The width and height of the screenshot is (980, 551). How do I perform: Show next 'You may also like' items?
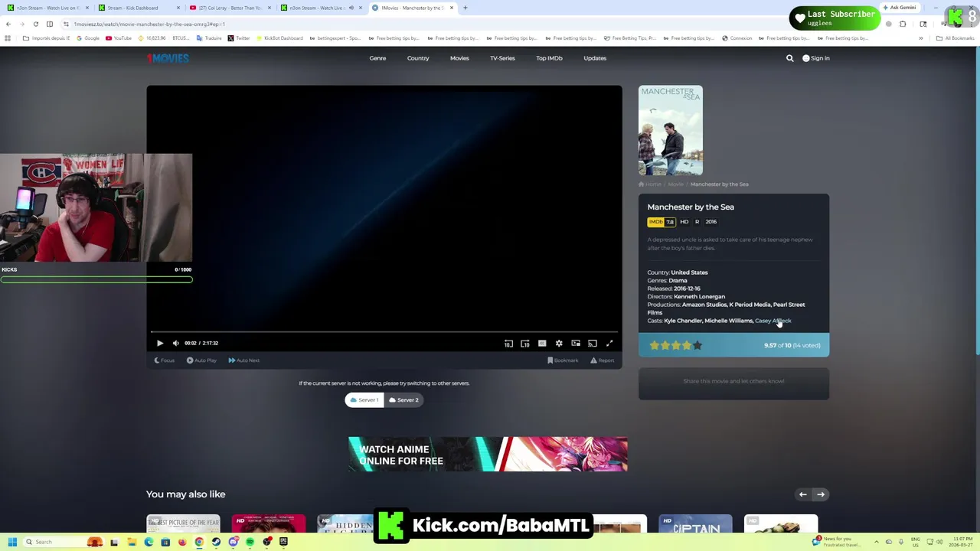point(820,494)
